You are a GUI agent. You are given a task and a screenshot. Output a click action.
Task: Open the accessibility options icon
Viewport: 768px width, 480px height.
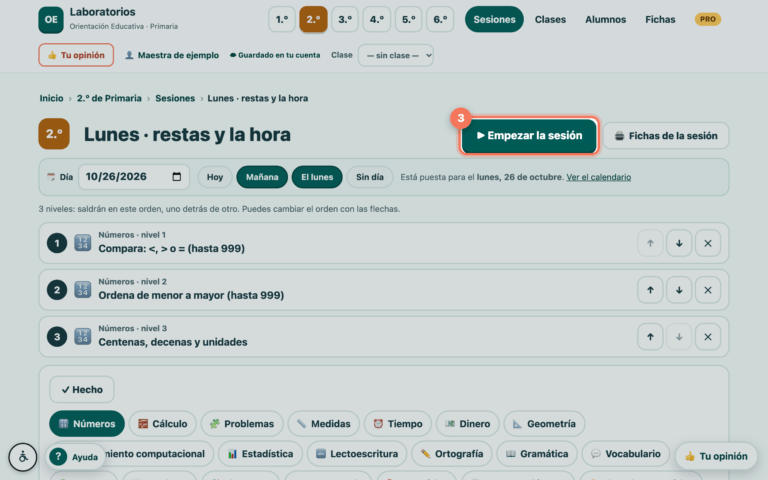23,457
